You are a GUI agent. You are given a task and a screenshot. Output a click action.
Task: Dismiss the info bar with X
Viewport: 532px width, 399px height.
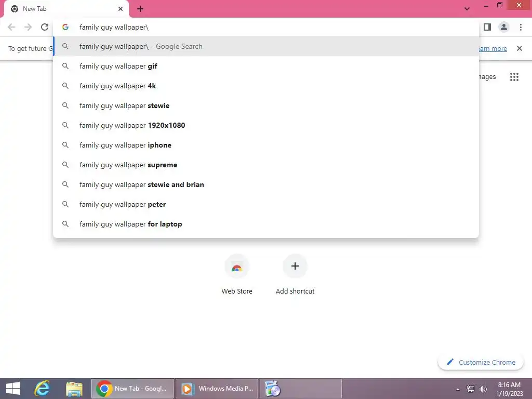pos(520,48)
